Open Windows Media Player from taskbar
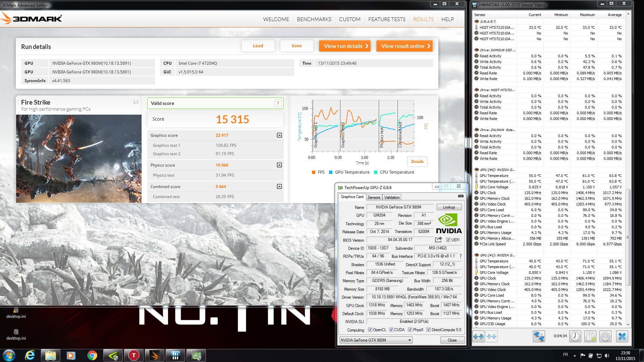644x362 pixels. coord(71,355)
